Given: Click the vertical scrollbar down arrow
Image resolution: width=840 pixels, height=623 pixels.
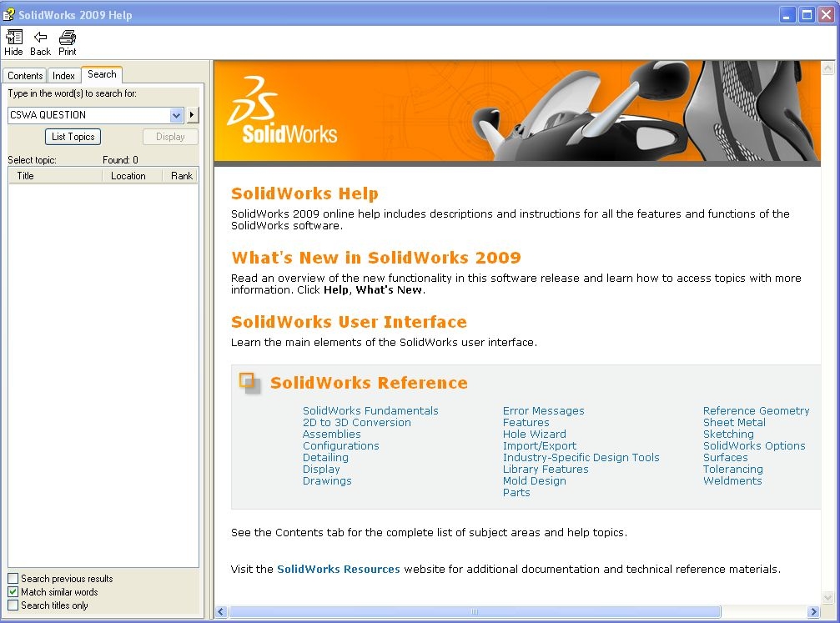Looking at the screenshot, I should point(827,597).
